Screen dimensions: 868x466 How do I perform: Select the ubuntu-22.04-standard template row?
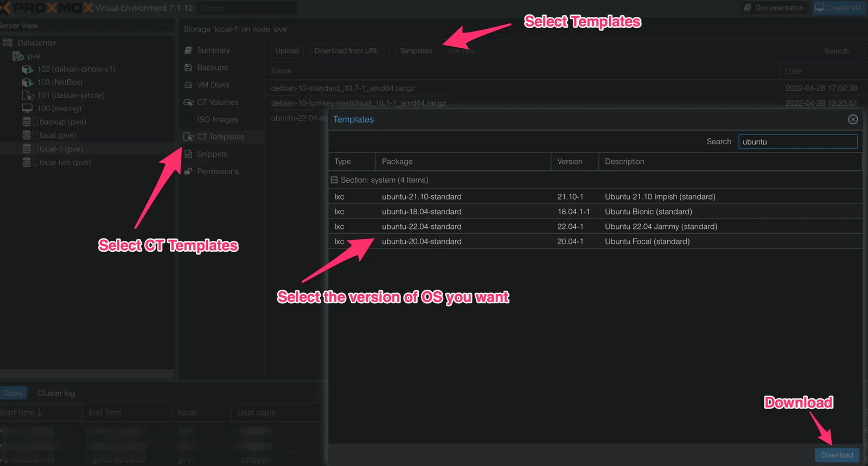click(422, 227)
